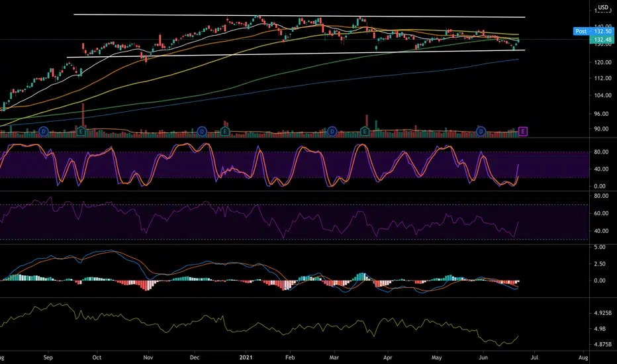This screenshot has width=617, height=364.
Task: Click the 104.00 price axis label
Action: point(603,95)
